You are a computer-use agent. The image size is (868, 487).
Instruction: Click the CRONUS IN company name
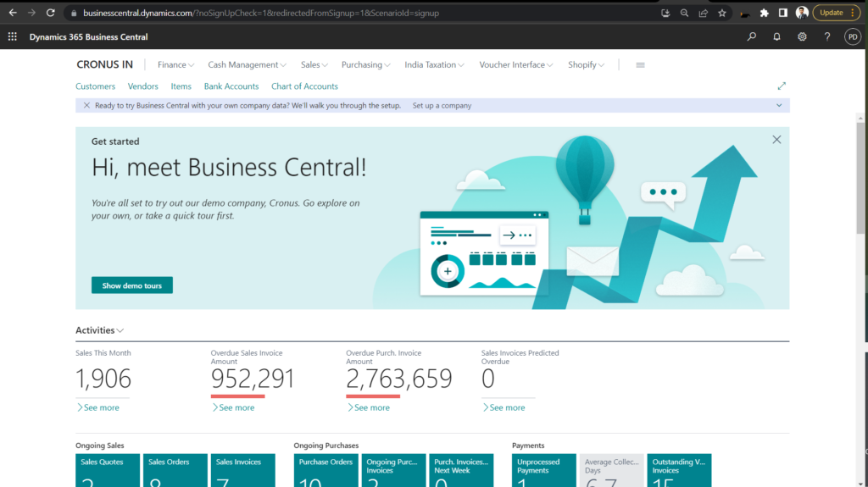tap(104, 64)
